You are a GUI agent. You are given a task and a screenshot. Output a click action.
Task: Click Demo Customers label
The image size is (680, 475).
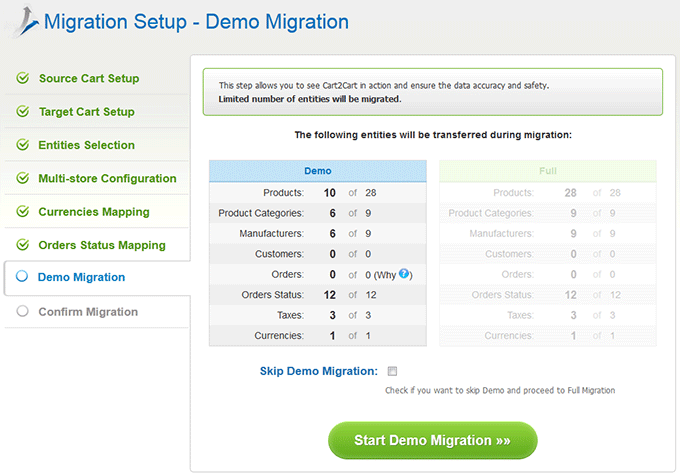pos(279,254)
